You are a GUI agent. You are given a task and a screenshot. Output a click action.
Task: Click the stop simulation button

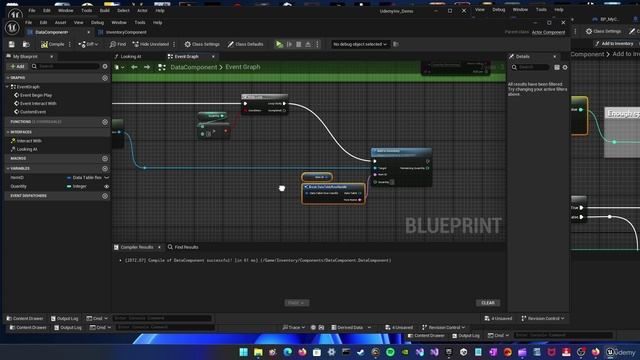coord(299,44)
